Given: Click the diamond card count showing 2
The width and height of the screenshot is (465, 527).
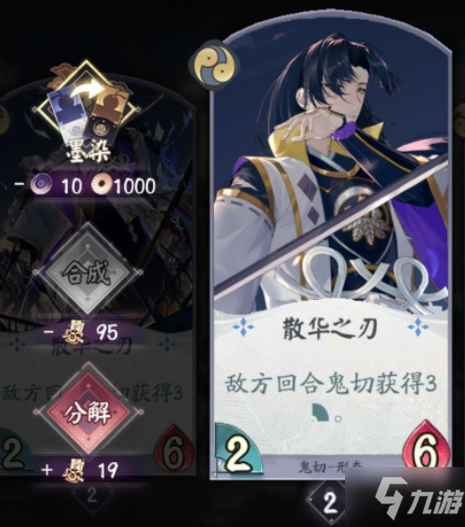Looking at the screenshot, I should click(329, 503).
